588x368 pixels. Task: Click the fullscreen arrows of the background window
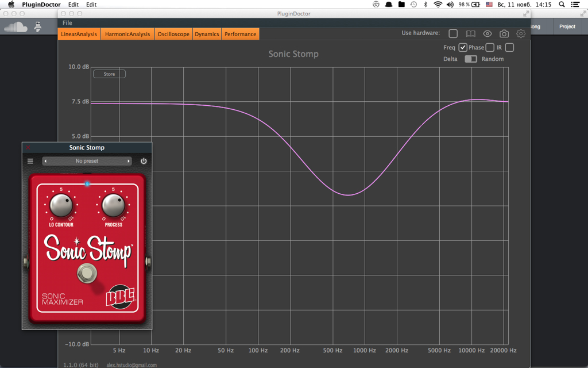(583, 14)
